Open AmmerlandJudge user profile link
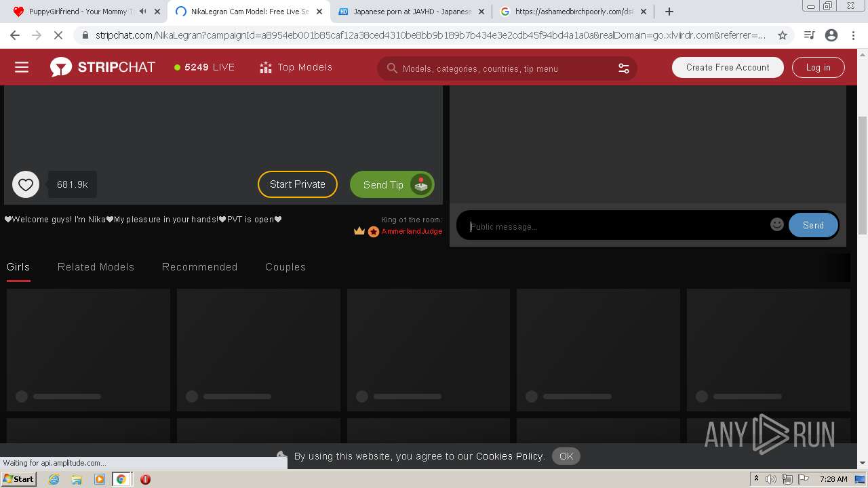 pos(412,231)
